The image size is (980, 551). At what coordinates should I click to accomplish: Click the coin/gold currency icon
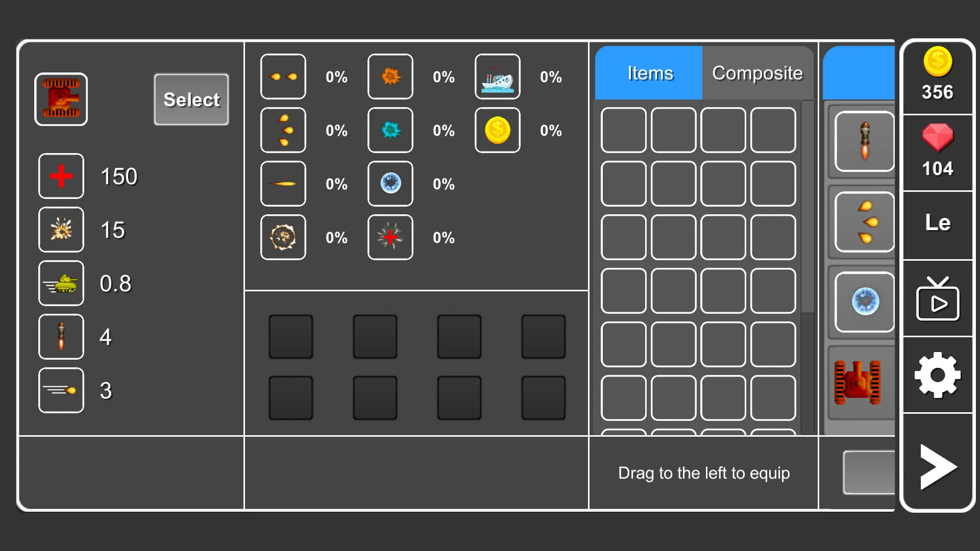coord(937,61)
